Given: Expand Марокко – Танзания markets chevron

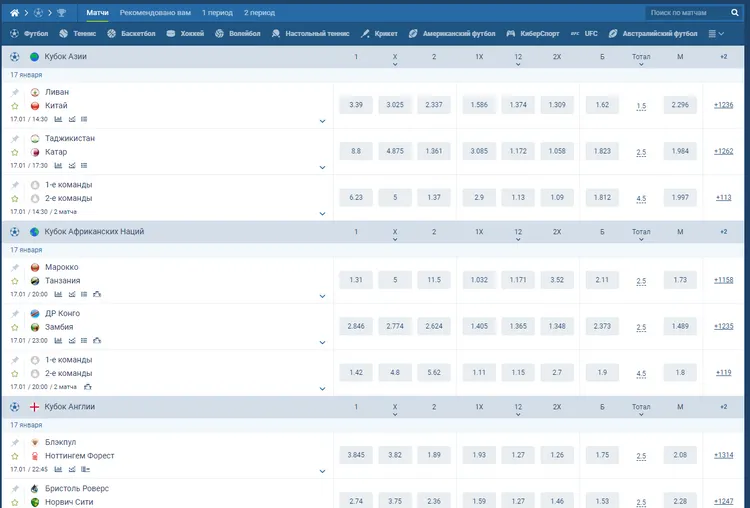Looking at the screenshot, I should tap(322, 296).
